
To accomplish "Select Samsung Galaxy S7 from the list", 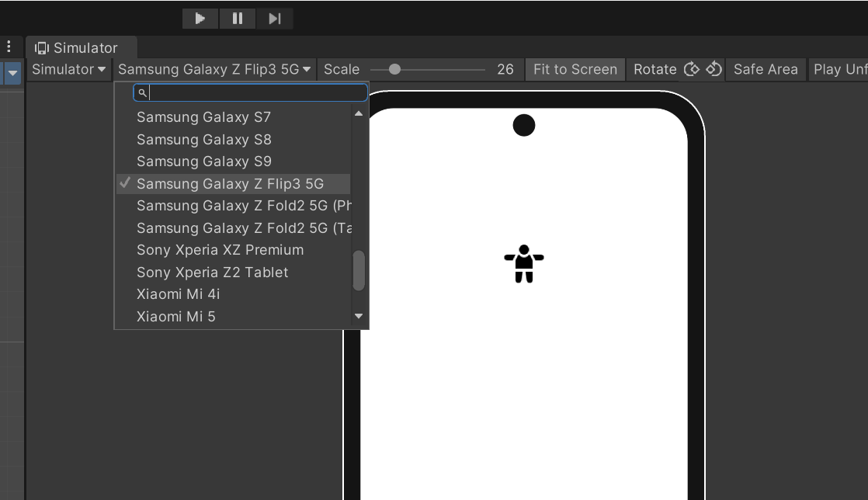I will 233,116.
